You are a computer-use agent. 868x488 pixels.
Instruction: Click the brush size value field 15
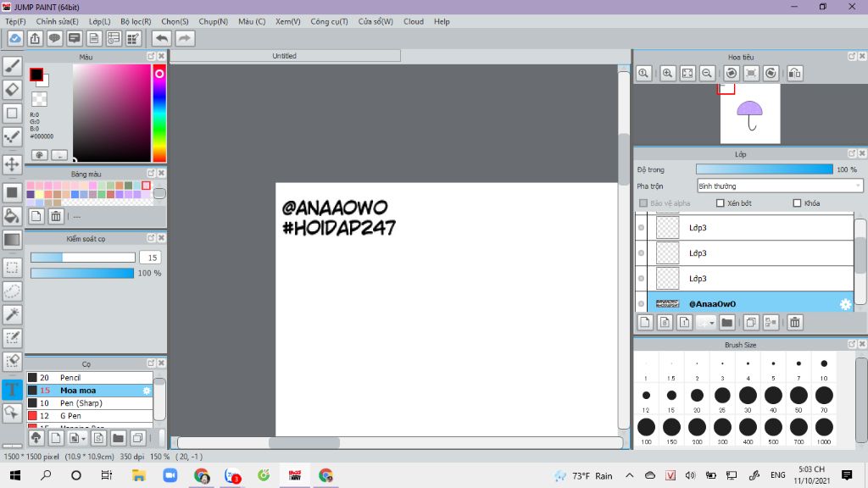pos(150,258)
